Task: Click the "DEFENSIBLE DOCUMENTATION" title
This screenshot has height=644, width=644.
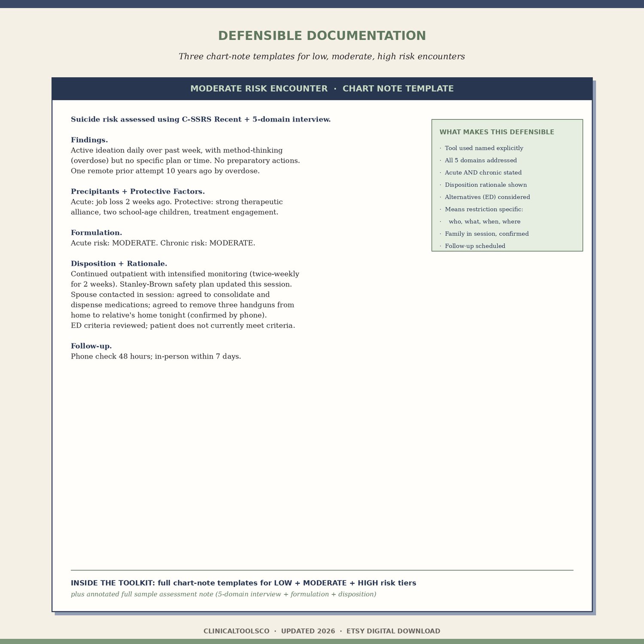Action: pyautogui.click(x=322, y=36)
